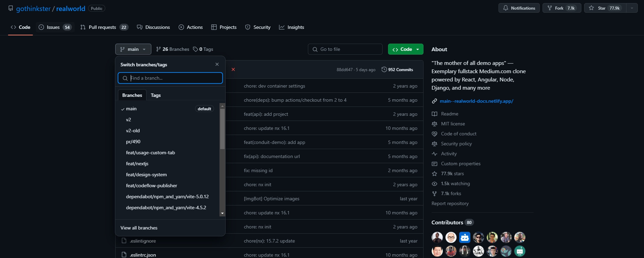
Task: Switch to the Tags tab in popup
Action: [x=156, y=95]
